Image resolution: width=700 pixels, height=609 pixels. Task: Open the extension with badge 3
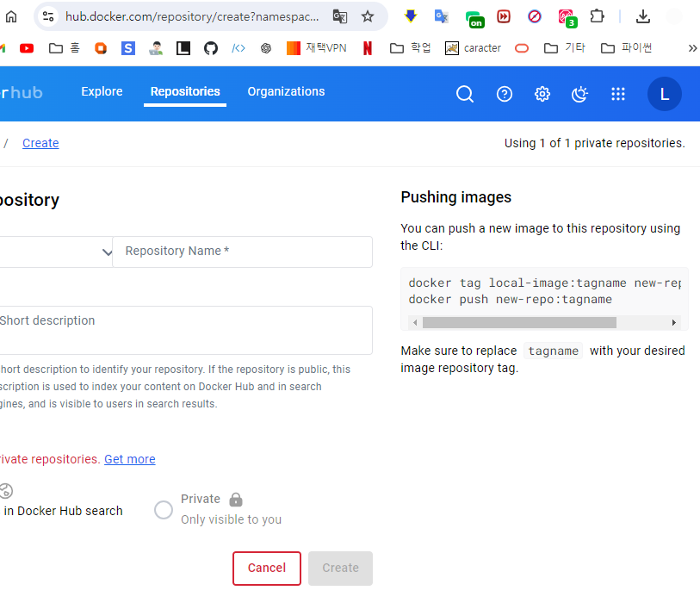click(x=567, y=18)
